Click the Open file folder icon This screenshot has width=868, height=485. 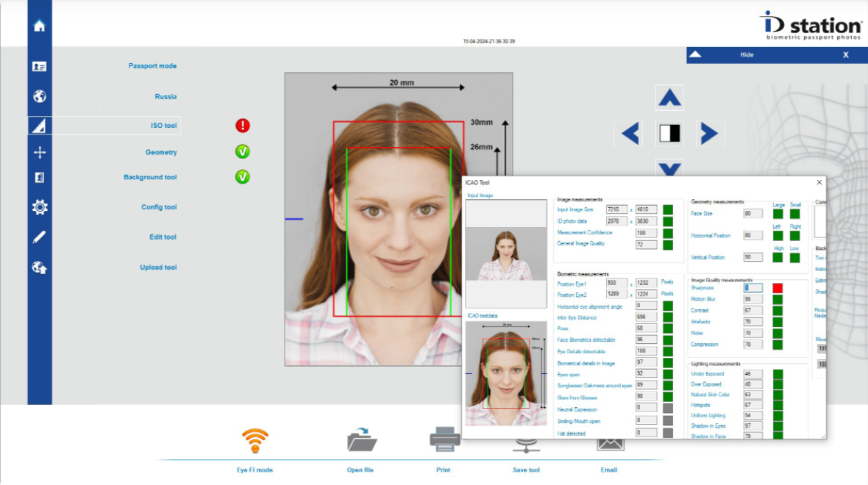[361, 441]
